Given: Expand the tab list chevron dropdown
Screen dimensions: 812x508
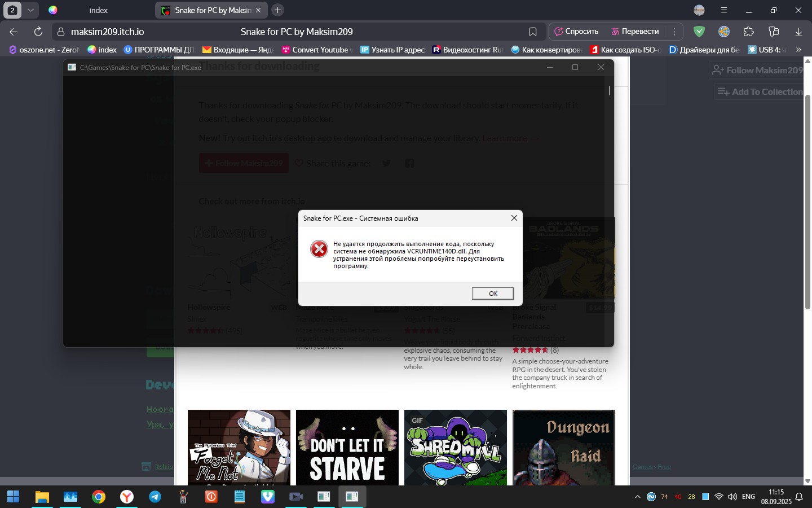Looking at the screenshot, I should tap(30, 10).
